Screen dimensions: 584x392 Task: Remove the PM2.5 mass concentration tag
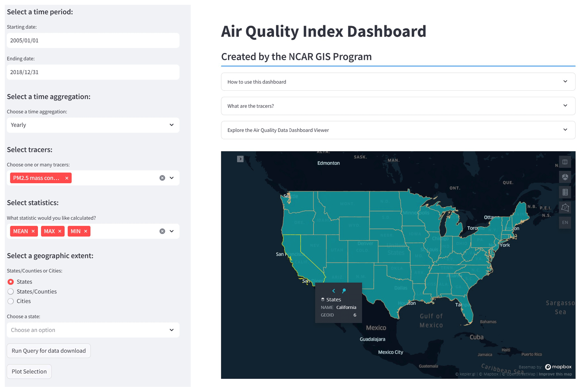(67, 178)
